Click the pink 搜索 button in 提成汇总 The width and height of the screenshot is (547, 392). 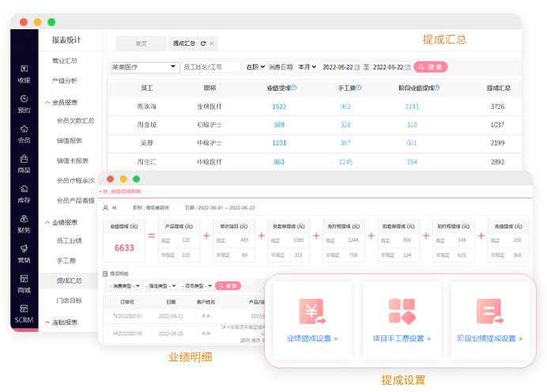pyautogui.click(x=431, y=67)
